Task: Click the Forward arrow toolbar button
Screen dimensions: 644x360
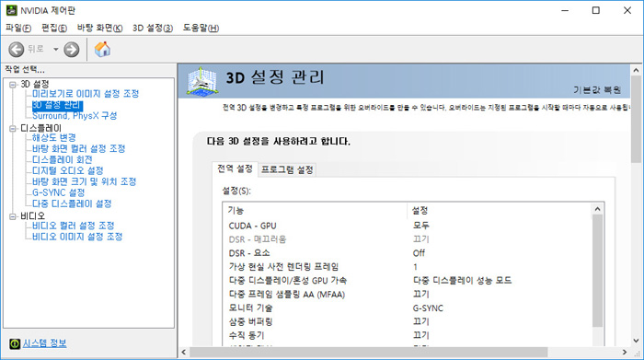Action: pyautogui.click(x=72, y=50)
